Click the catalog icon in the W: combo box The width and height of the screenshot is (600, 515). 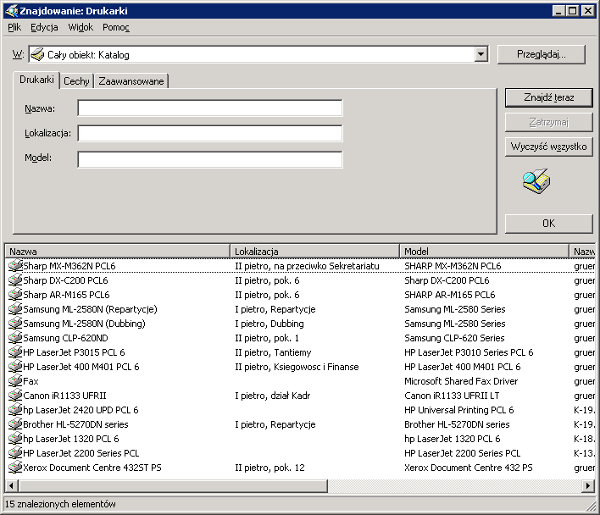click(37, 55)
